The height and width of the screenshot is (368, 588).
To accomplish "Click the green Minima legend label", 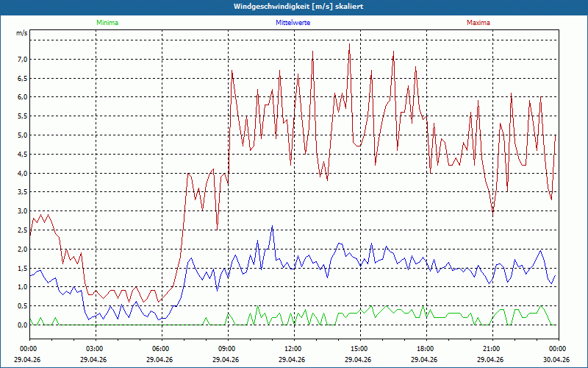I will [x=107, y=23].
